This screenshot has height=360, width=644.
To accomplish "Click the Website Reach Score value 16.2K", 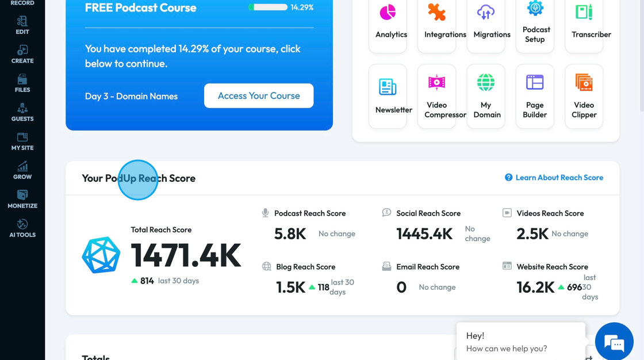I will click(535, 288).
